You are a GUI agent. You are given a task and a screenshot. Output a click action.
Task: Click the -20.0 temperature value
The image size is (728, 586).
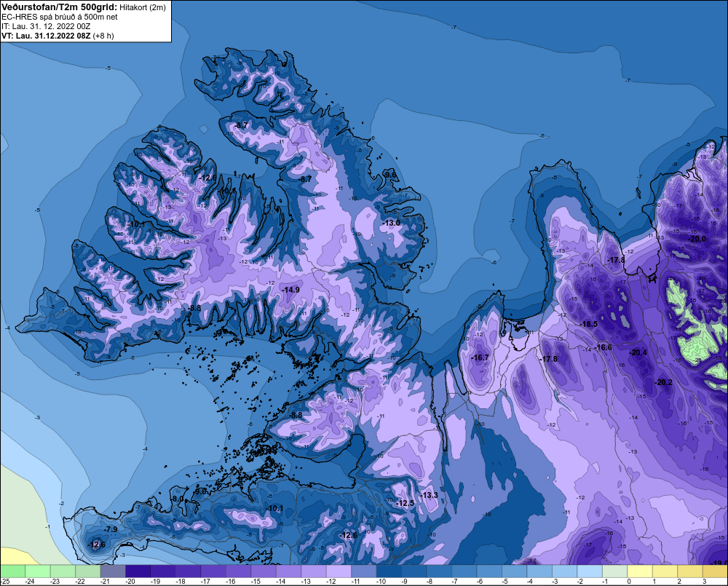point(697,239)
